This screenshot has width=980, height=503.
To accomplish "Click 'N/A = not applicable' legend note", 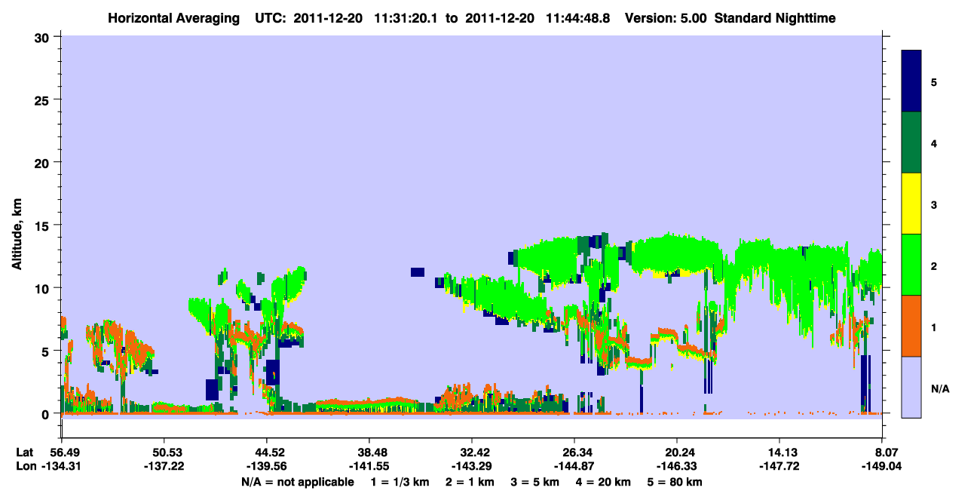I will (x=298, y=481).
